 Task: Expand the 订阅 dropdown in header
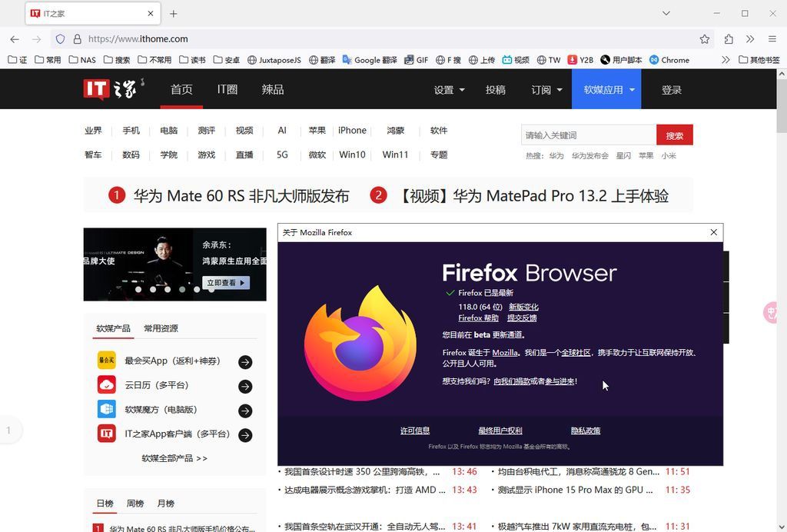click(x=546, y=90)
